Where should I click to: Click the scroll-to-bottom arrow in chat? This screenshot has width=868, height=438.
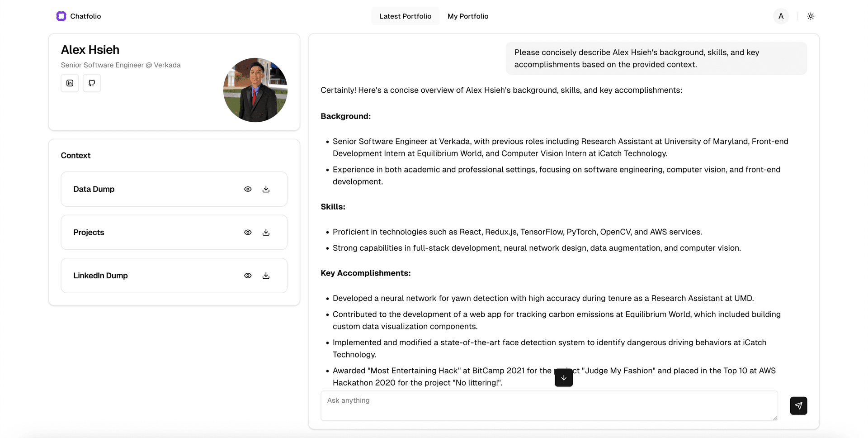(563, 377)
